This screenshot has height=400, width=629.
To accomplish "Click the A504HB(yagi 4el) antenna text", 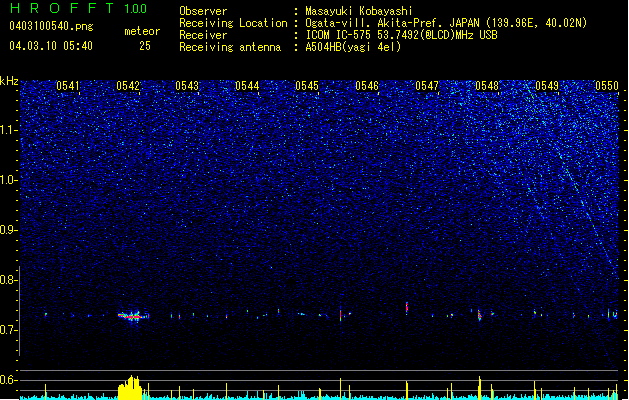I will (353, 47).
